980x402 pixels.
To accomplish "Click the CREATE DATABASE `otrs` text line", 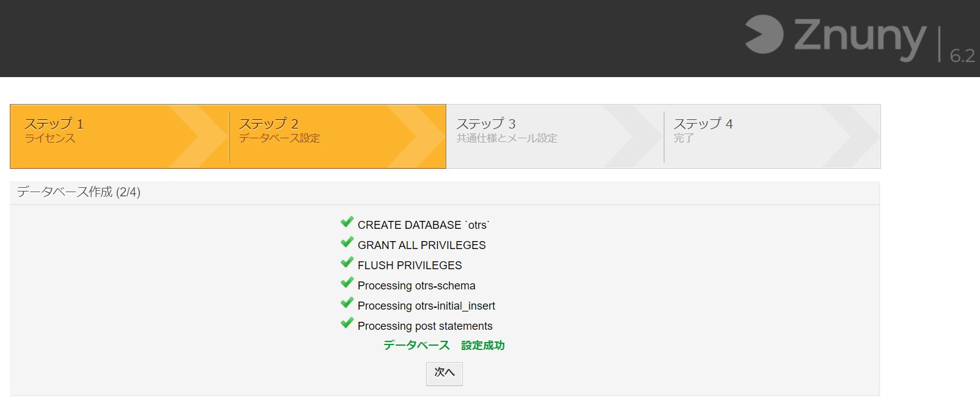I will [424, 225].
